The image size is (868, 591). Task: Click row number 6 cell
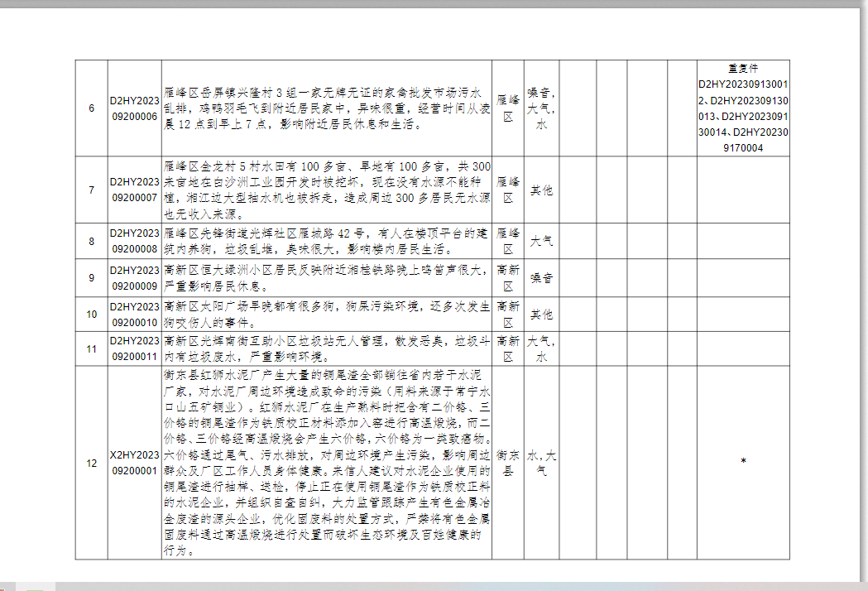tap(91, 108)
